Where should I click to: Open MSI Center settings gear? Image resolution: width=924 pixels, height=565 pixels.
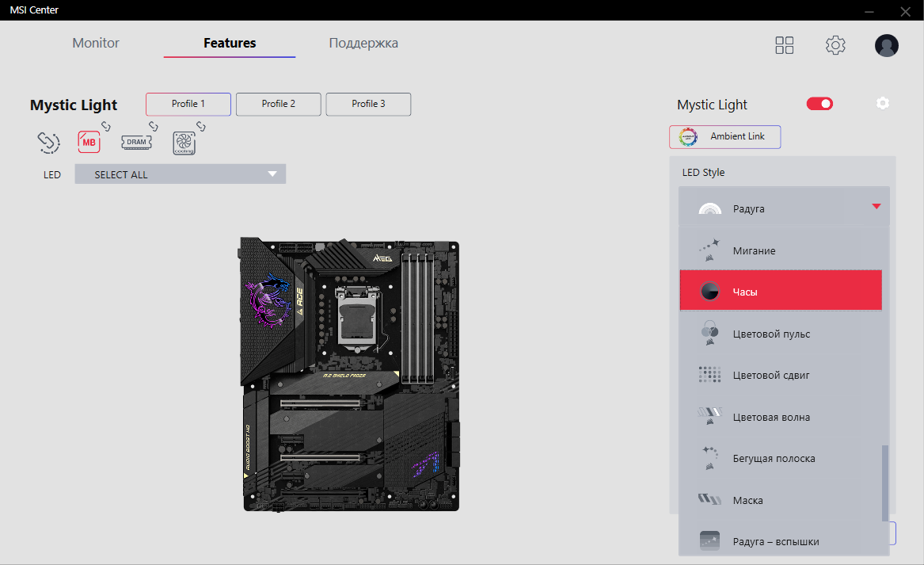coord(835,45)
